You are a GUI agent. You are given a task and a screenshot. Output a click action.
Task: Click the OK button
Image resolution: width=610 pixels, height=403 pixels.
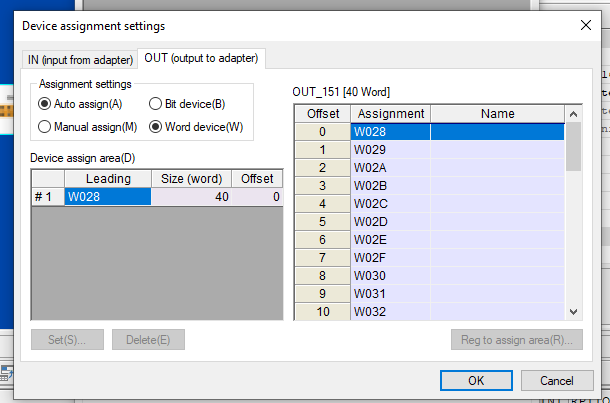(x=476, y=380)
